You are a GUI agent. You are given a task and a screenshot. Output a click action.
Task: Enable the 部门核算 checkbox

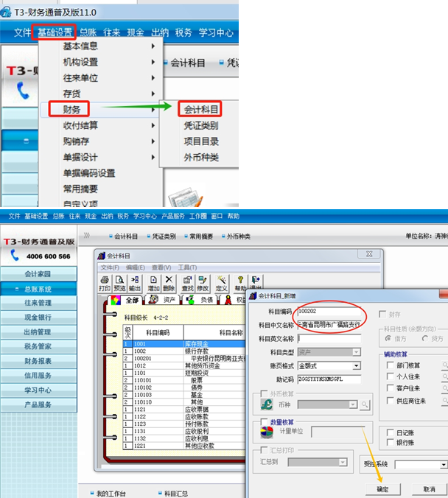(x=390, y=365)
